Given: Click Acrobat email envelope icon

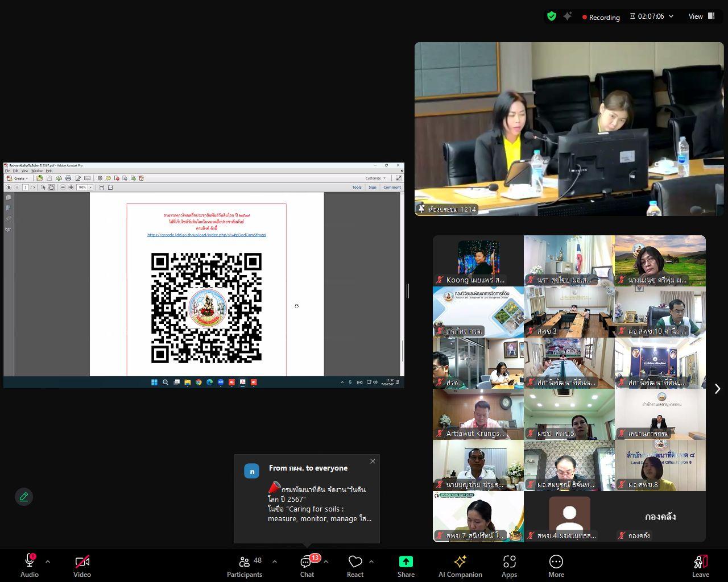Looking at the screenshot, I should click(87, 178).
